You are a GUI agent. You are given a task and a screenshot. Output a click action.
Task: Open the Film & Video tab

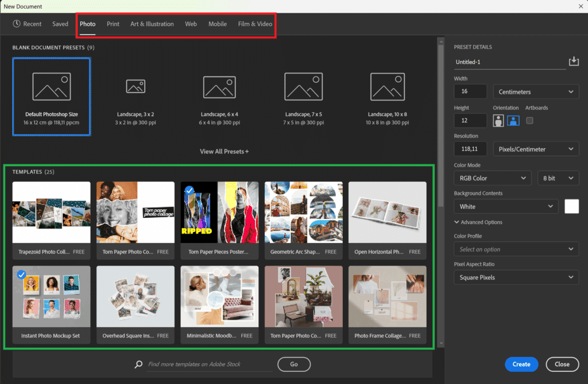click(x=255, y=24)
